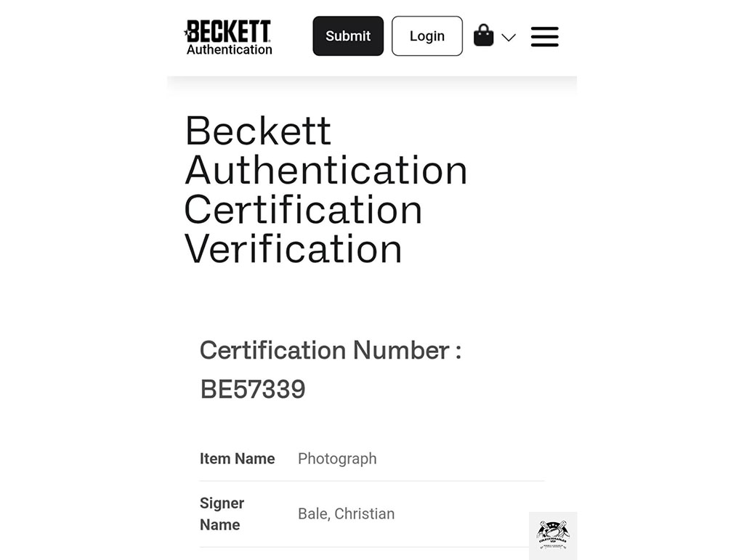This screenshot has height=560, width=744.
Task: Click 'Verification' in the large page heading
Action: tap(293, 249)
